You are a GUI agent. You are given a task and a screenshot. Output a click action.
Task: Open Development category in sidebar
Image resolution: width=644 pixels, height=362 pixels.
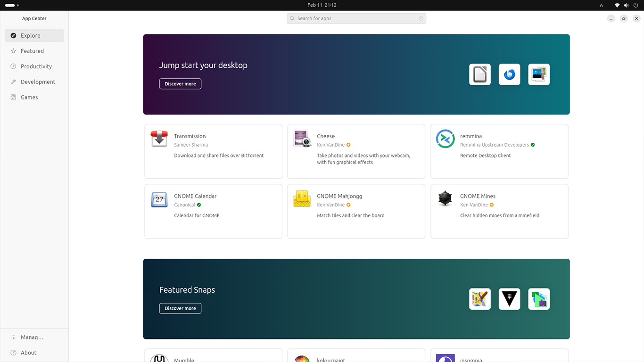click(x=34, y=82)
